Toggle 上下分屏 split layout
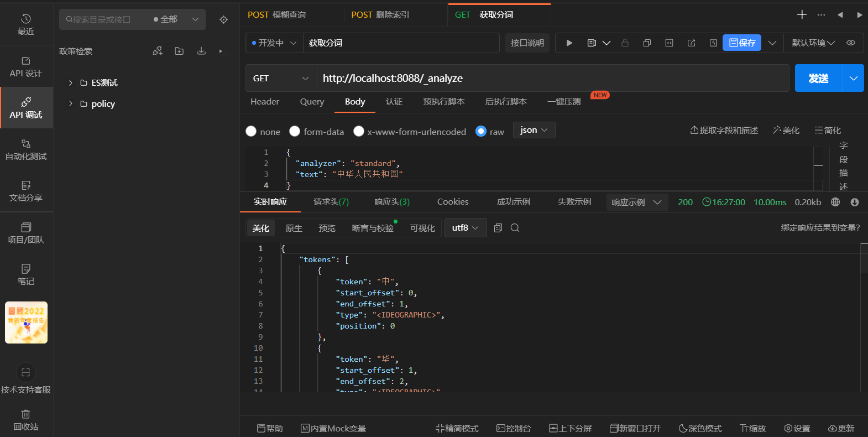The width and height of the screenshot is (868, 437). pos(570,428)
